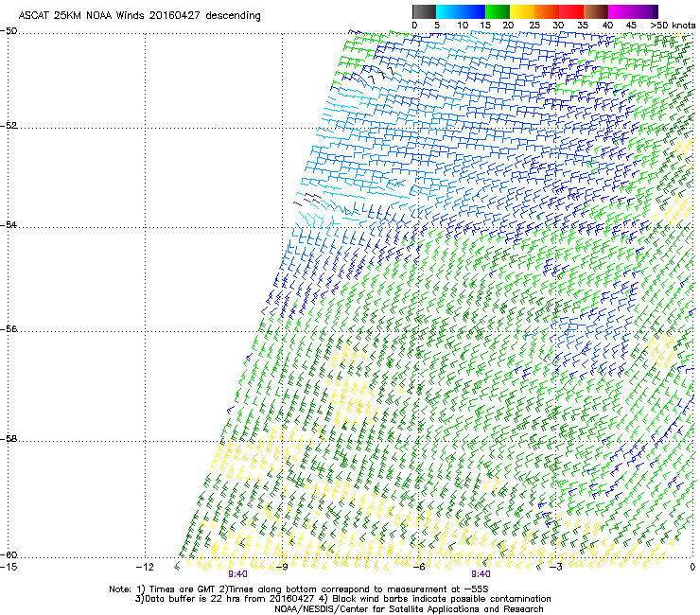
Task: Click the black wind barbs contamination note
Action: pyautogui.click(x=434, y=599)
